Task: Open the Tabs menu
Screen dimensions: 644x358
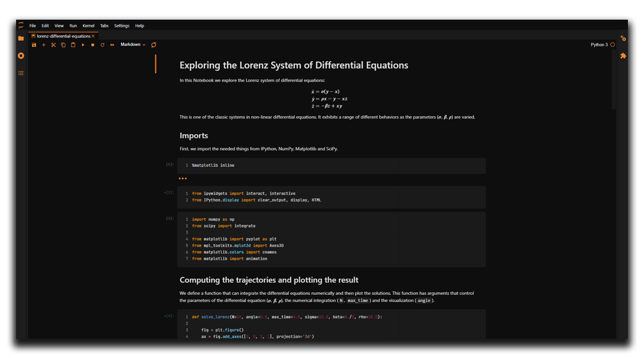Action: (104, 26)
